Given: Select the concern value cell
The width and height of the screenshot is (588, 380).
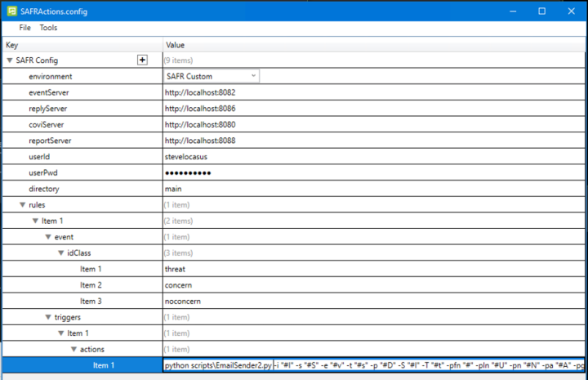Looking at the screenshot, I should [x=374, y=285].
